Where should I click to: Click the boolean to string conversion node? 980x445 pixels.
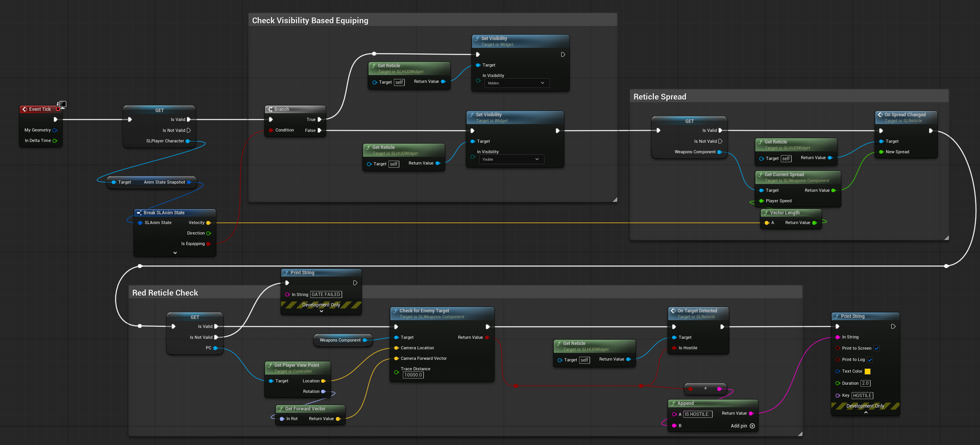(705, 389)
